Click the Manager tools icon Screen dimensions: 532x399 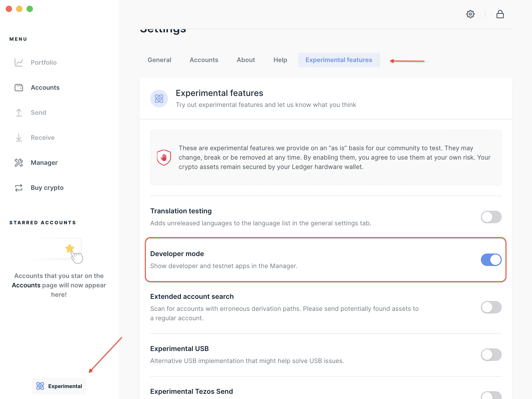19,163
